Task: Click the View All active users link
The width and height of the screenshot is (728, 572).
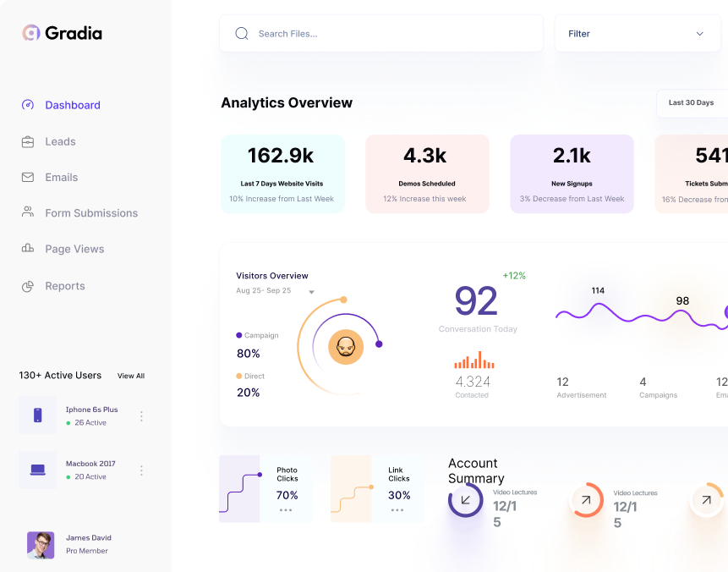Action: click(x=130, y=376)
